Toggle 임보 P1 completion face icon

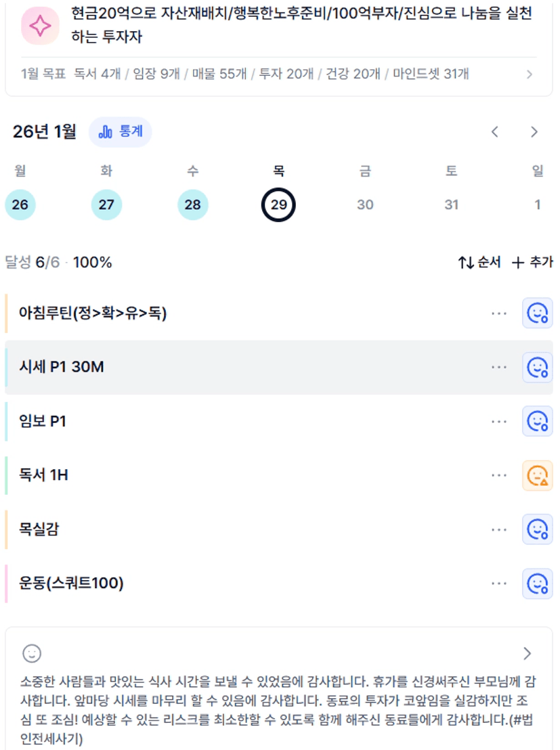[x=537, y=422]
